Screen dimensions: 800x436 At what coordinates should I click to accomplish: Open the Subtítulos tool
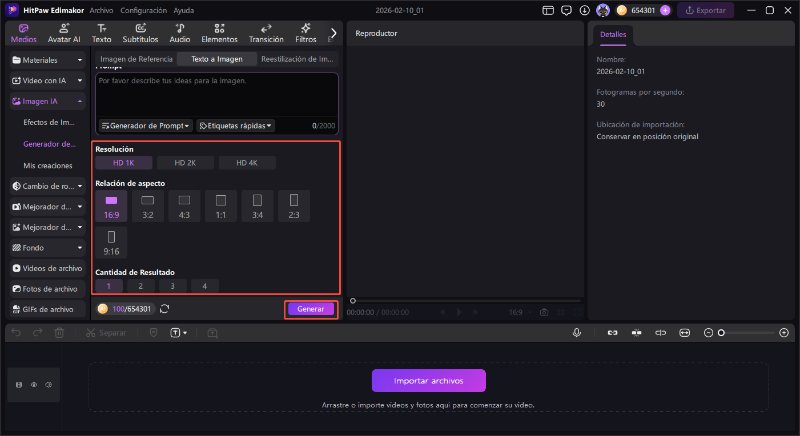[x=140, y=33]
